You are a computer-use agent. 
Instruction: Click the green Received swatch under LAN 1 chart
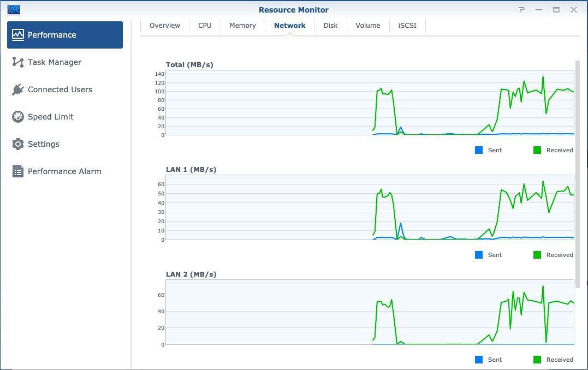click(x=537, y=255)
